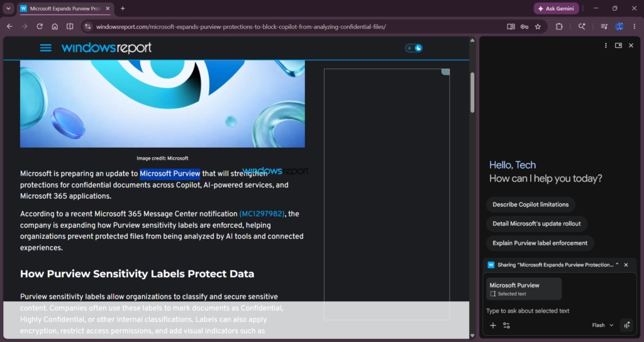Click the page vertical scrollbar thumb
The image size is (644, 342).
(x=472, y=93)
